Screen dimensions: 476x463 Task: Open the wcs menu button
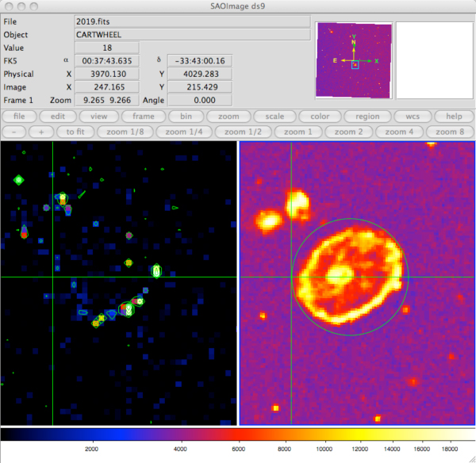click(x=413, y=117)
